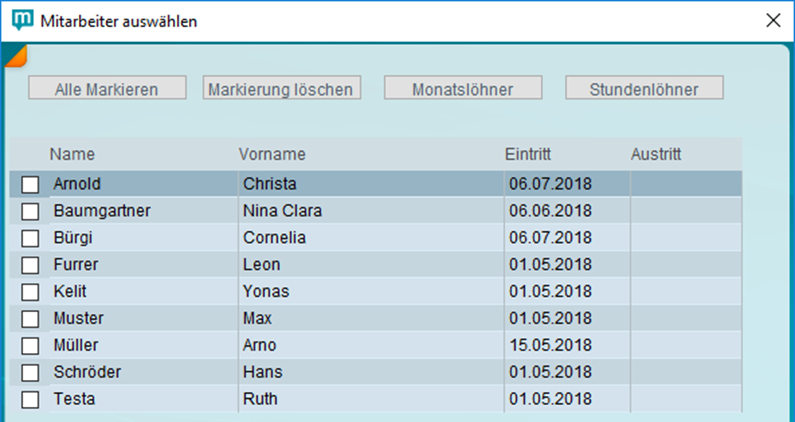This screenshot has height=422, width=795.
Task: Check the box next to Bürgi
Action: (30, 238)
